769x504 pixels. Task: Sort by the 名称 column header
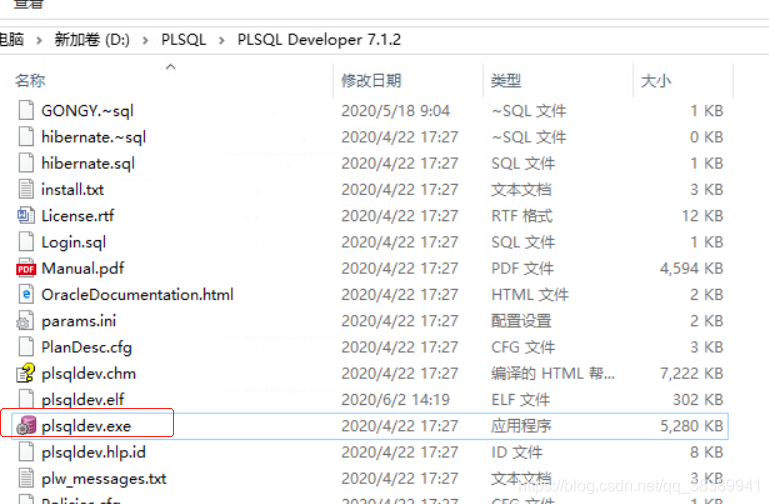30,80
